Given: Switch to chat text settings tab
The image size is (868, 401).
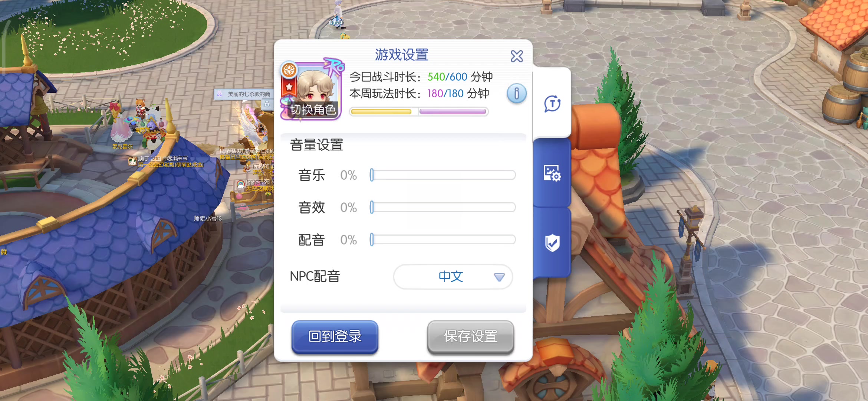Looking at the screenshot, I should (552, 103).
